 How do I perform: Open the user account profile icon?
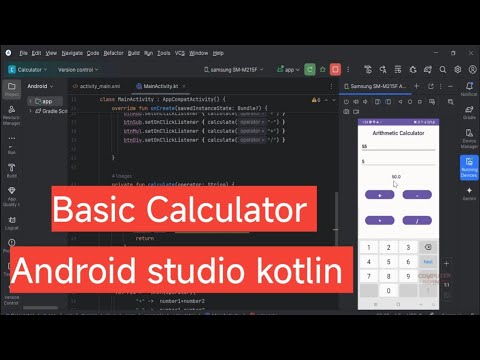click(472, 69)
